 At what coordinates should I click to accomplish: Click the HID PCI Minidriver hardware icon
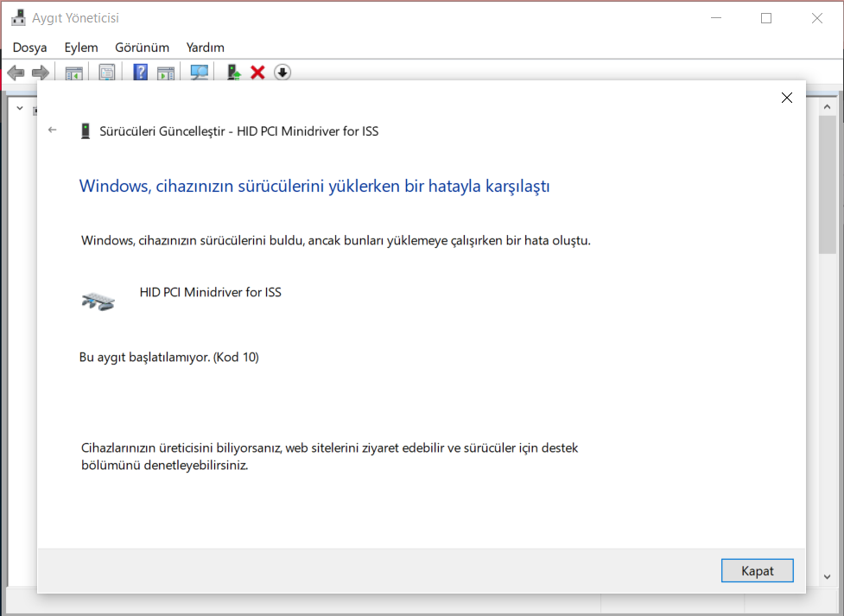pyautogui.click(x=98, y=301)
